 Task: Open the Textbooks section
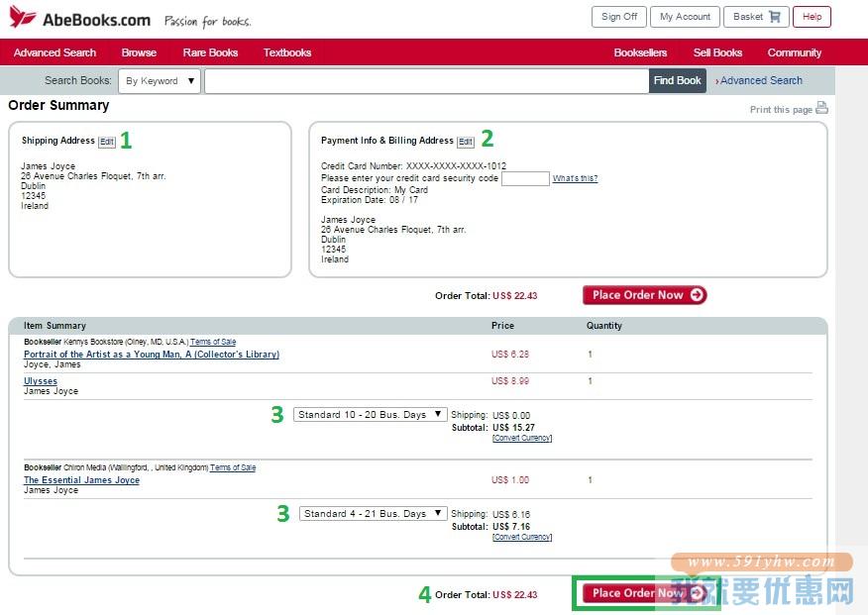pyautogui.click(x=287, y=52)
